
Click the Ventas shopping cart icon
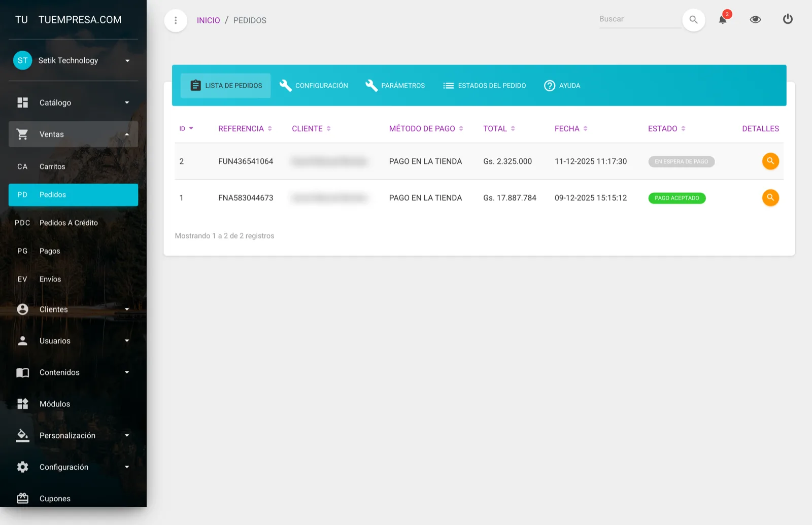[x=22, y=134]
